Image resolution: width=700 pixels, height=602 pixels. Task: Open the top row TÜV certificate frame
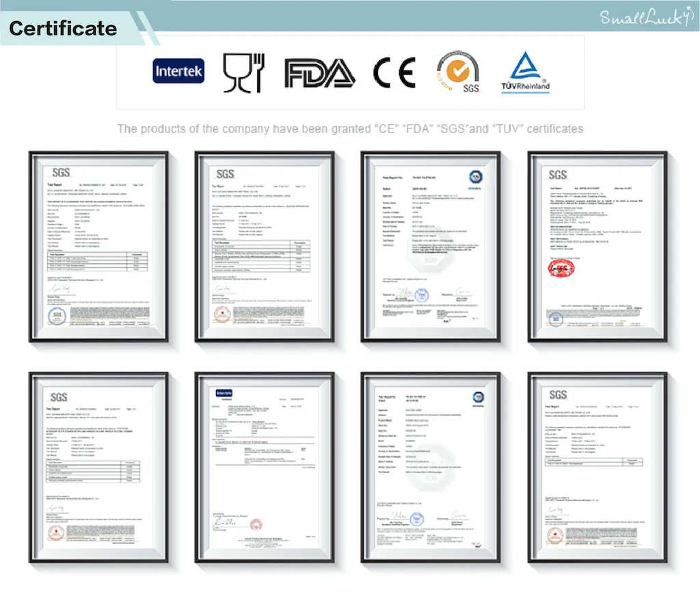pos(431,247)
